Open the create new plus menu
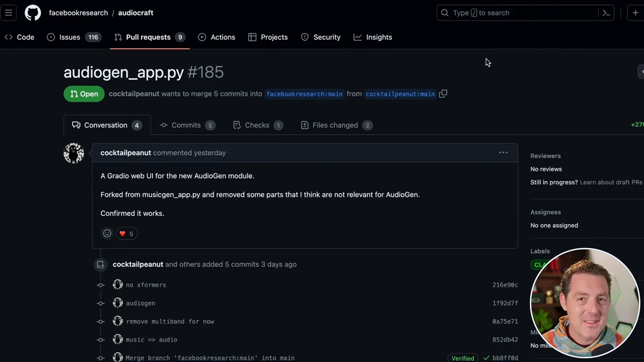Image resolution: width=644 pixels, height=362 pixels. point(636,13)
